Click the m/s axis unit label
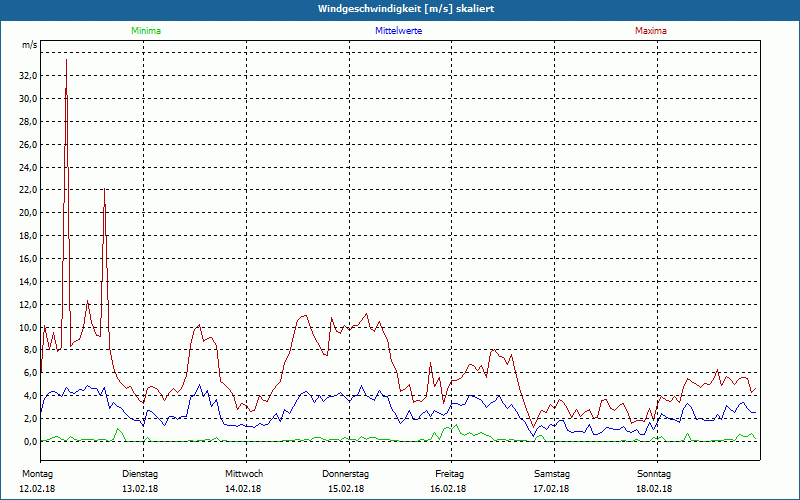The width and height of the screenshot is (800, 500). [x=30, y=45]
